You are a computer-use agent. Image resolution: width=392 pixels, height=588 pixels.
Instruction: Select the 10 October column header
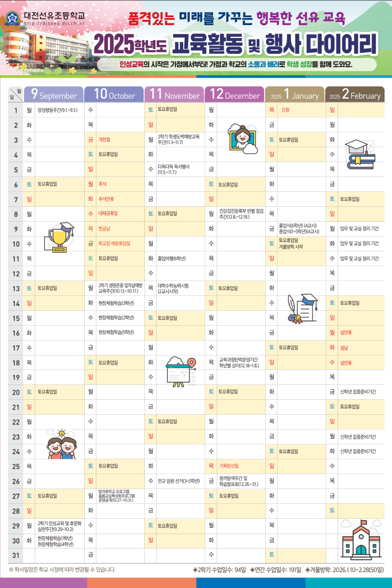click(x=114, y=95)
